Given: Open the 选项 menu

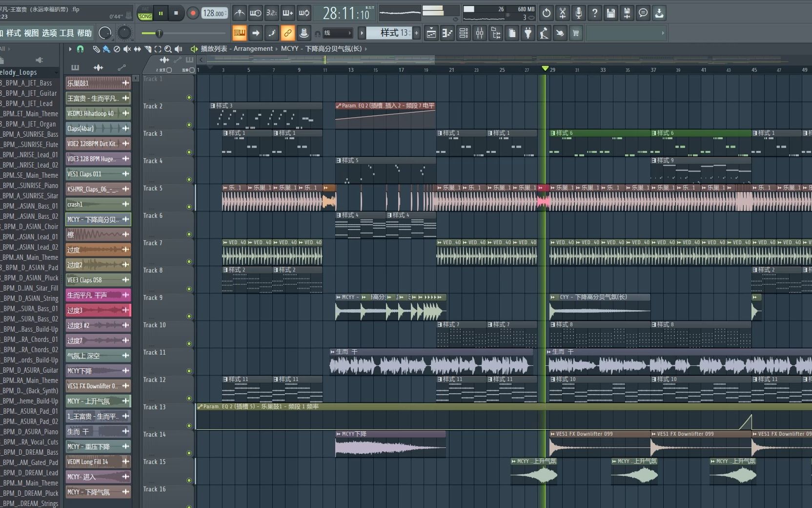Looking at the screenshot, I should pyautogui.click(x=49, y=33).
